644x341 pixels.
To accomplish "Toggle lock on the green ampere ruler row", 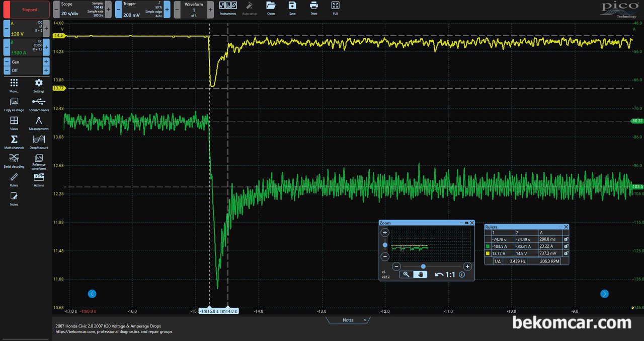I will coord(566,246).
